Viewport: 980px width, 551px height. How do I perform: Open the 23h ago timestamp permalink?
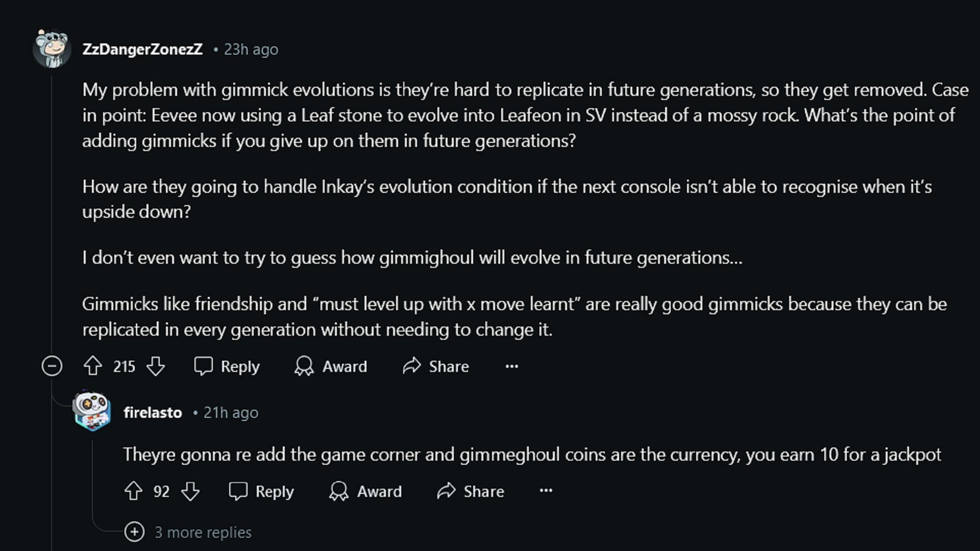[x=251, y=49]
